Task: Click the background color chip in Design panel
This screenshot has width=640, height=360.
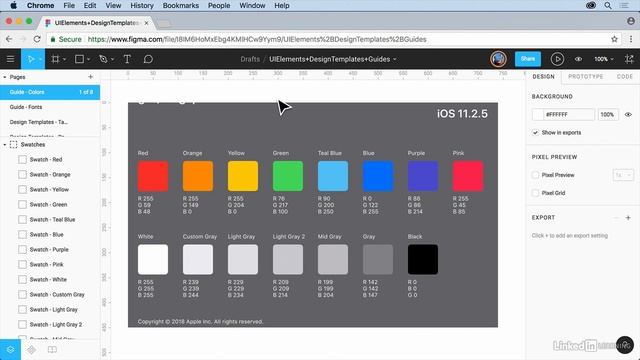Action: pos(538,115)
